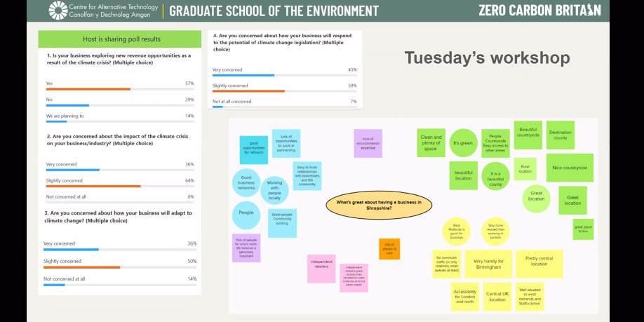Select the 'Working with people locally' circle
This screenshot has width=644, height=322.
coord(274,191)
